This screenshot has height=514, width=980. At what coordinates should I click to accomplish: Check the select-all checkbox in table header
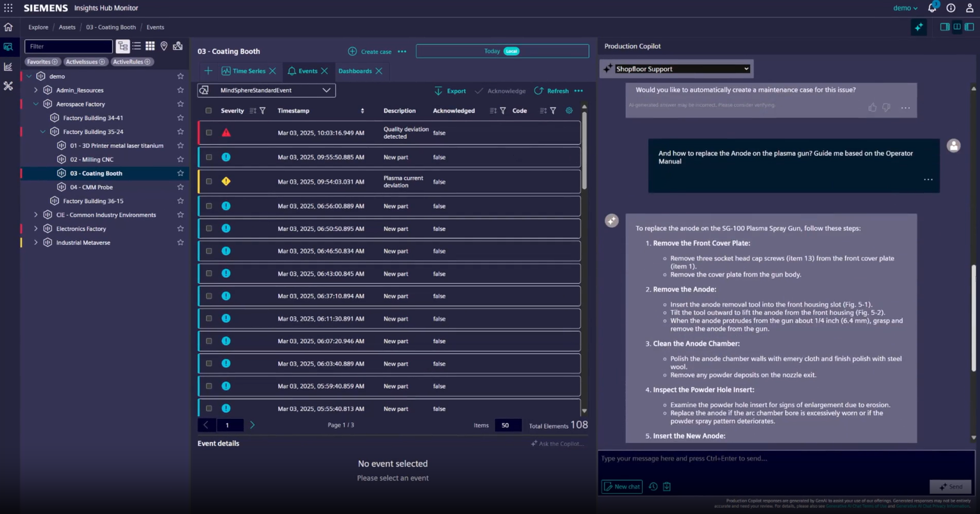pyautogui.click(x=209, y=110)
